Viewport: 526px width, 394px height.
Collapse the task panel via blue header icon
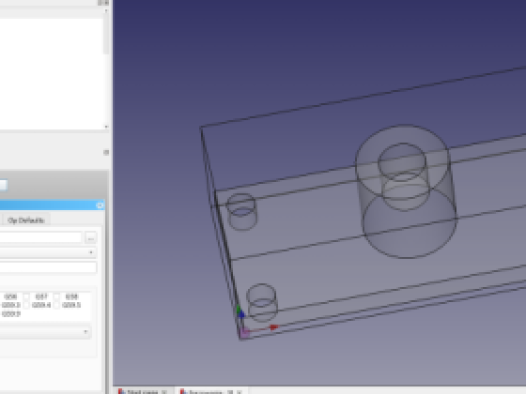(x=100, y=205)
